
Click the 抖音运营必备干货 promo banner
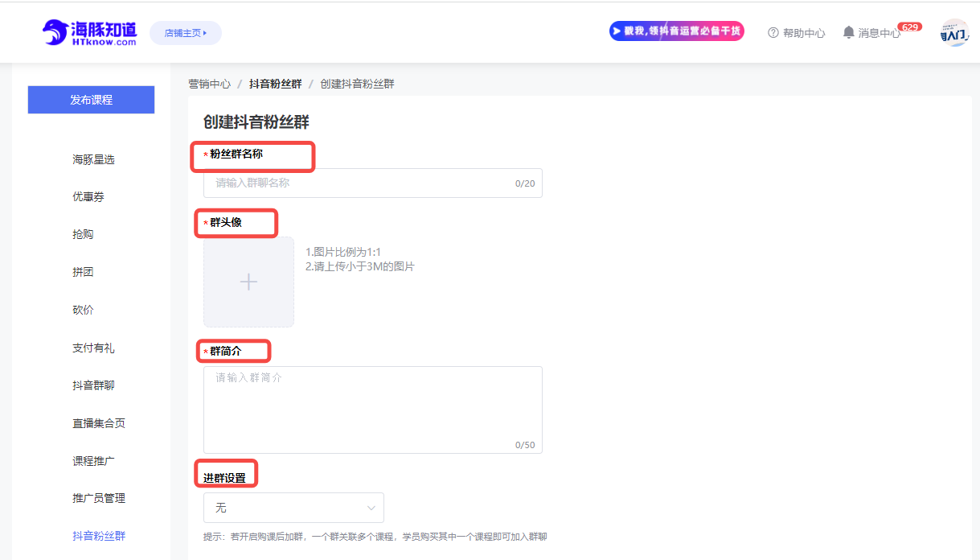tap(676, 31)
